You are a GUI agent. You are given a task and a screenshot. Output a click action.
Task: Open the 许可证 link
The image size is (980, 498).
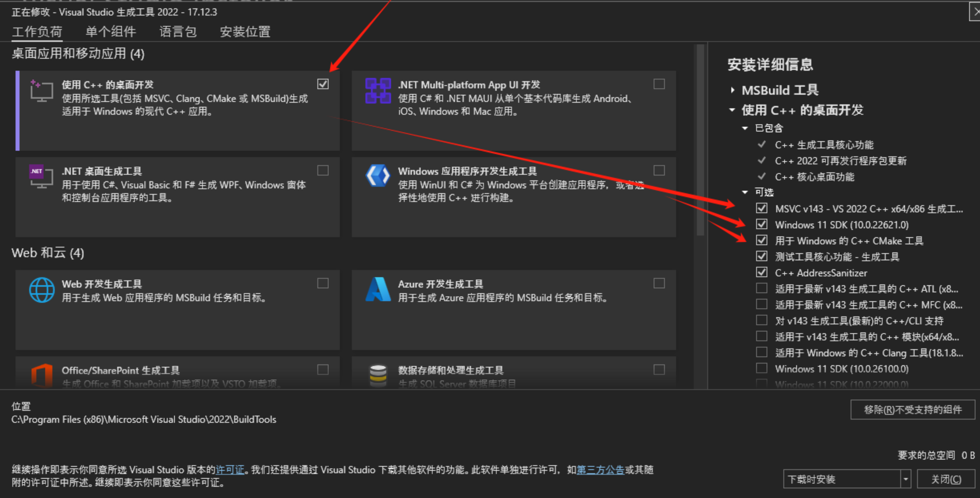tap(230, 470)
